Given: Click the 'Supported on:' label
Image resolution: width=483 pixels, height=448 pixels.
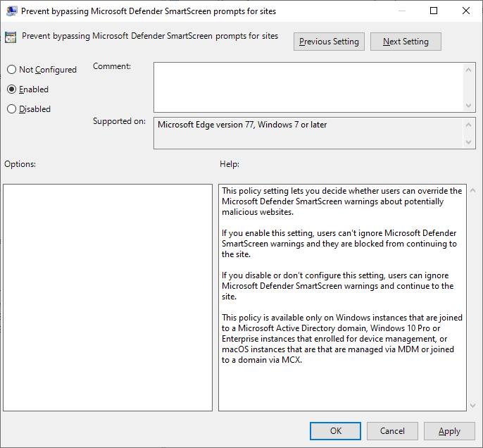Looking at the screenshot, I should click(x=119, y=121).
